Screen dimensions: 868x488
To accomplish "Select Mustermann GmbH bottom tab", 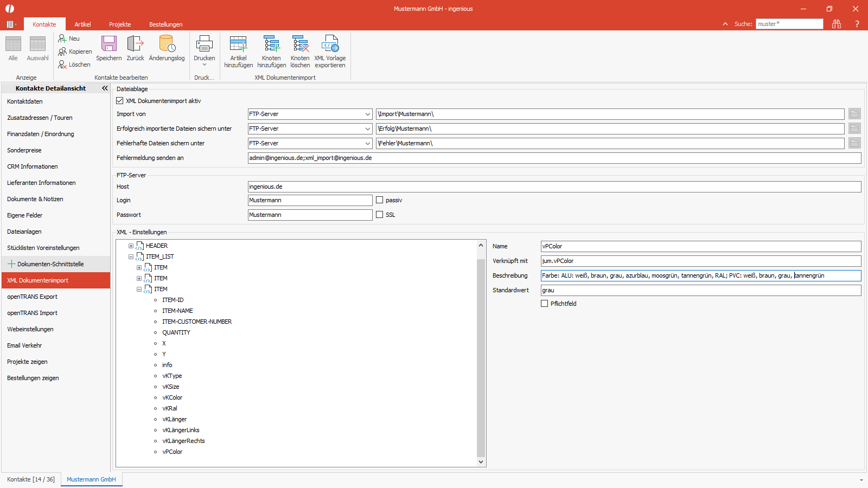I will point(91,479).
